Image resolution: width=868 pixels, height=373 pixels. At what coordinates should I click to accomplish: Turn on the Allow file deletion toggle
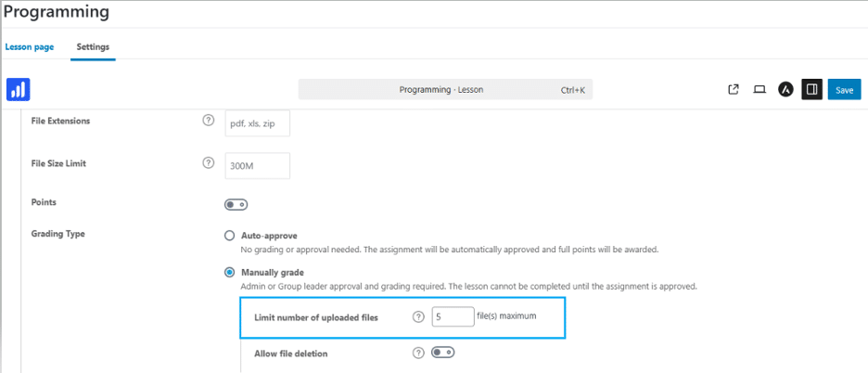pyautogui.click(x=443, y=352)
